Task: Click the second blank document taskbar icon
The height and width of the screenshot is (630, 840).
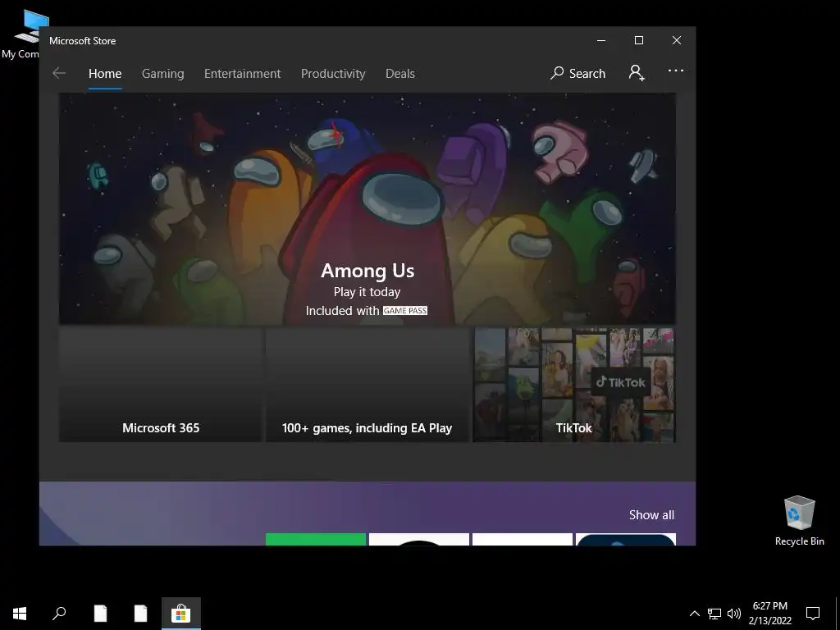Action: [140, 614]
